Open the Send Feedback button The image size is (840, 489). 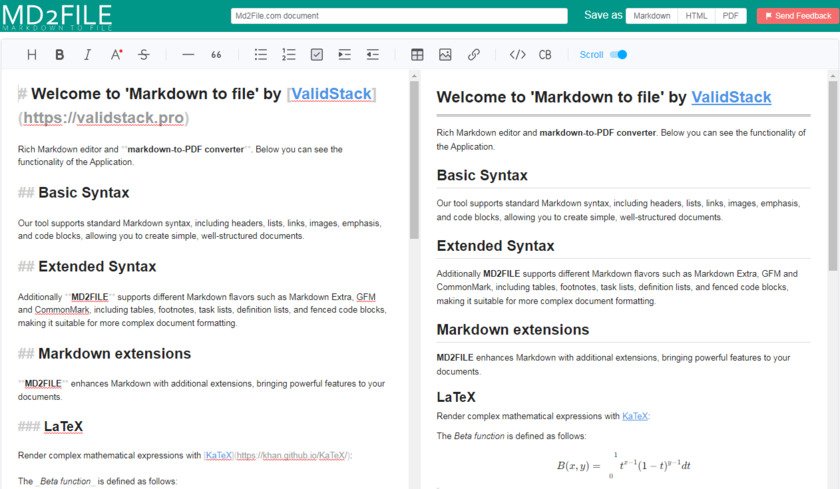(x=797, y=16)
